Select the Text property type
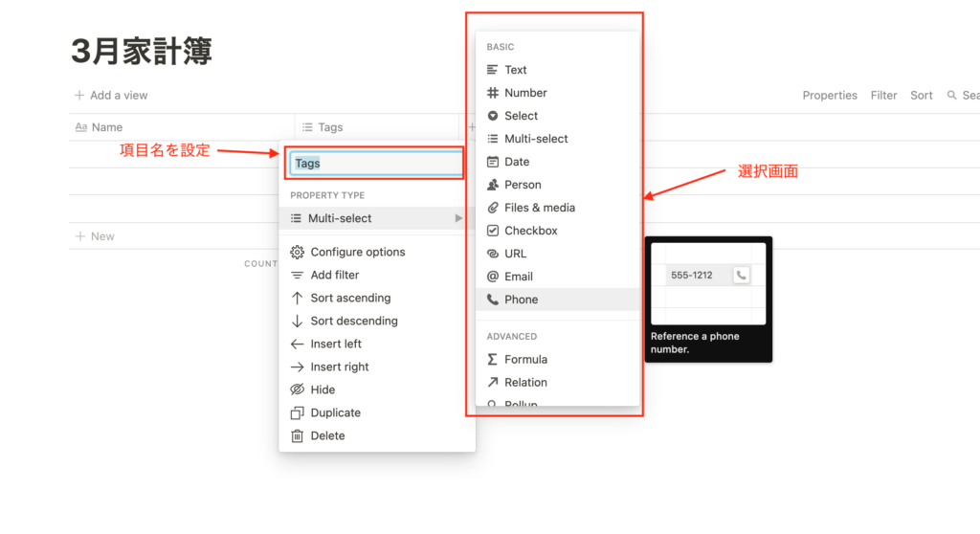Viewport: 980px width, 534px height. [x=557, y=70]
